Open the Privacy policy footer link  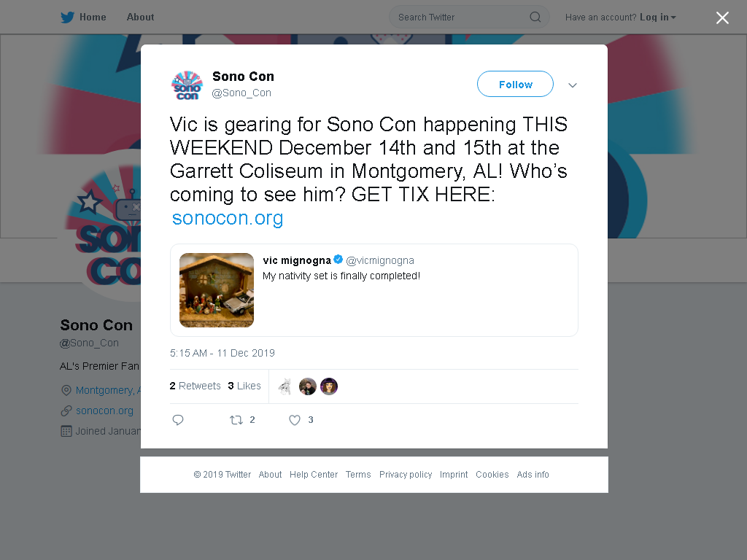[406, 474]
